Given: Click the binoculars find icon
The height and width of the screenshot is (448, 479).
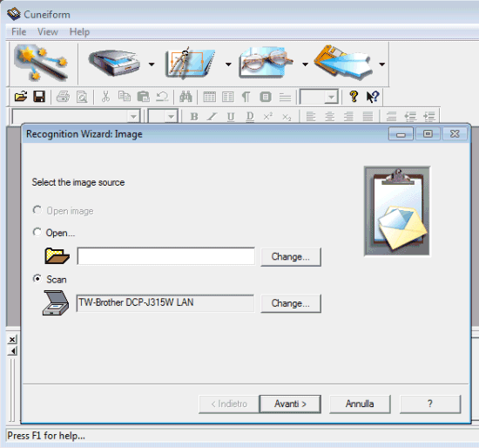Looking at the screenshot, I should click(x=186, y=97).
